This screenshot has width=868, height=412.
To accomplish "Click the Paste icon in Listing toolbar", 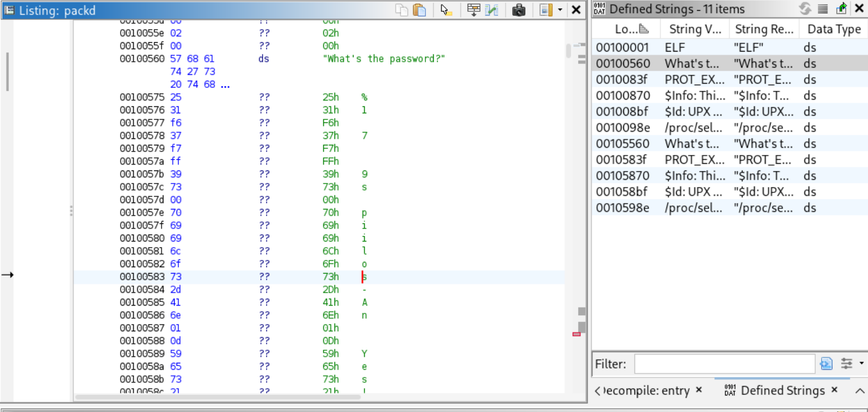I will click(419, 10).
